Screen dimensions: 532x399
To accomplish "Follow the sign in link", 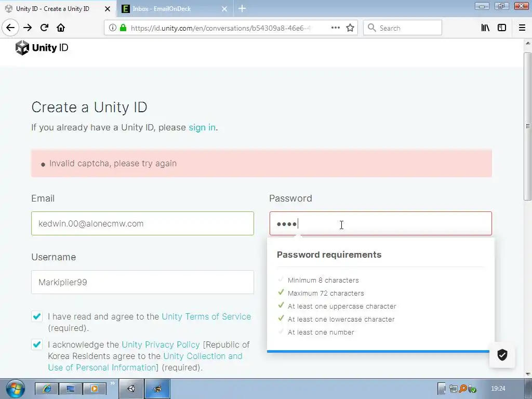I will pyautogui.click(x=202, y=127).
